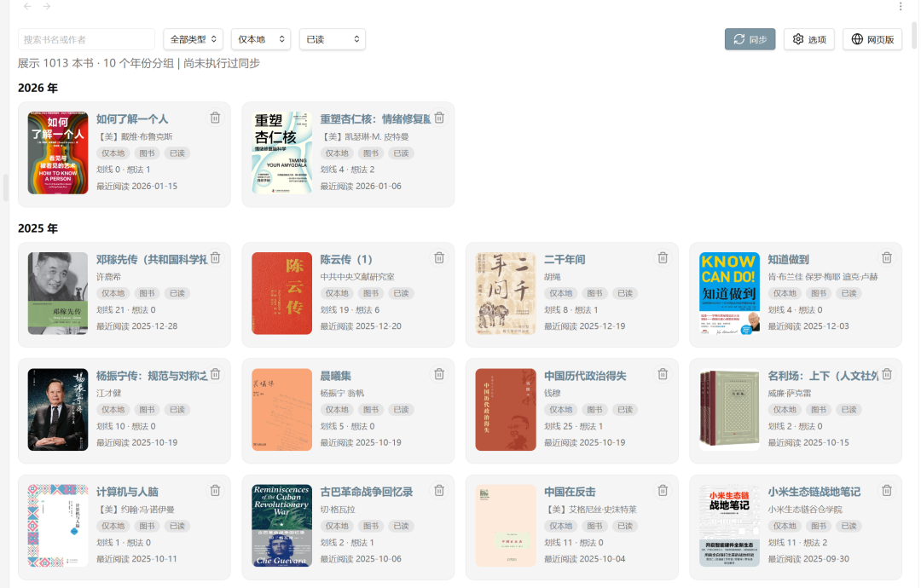The height and width of the screenshot is (588, 921).
Task: Click trash icon on 重塑杏仁核 card
Action: (439, 118)
